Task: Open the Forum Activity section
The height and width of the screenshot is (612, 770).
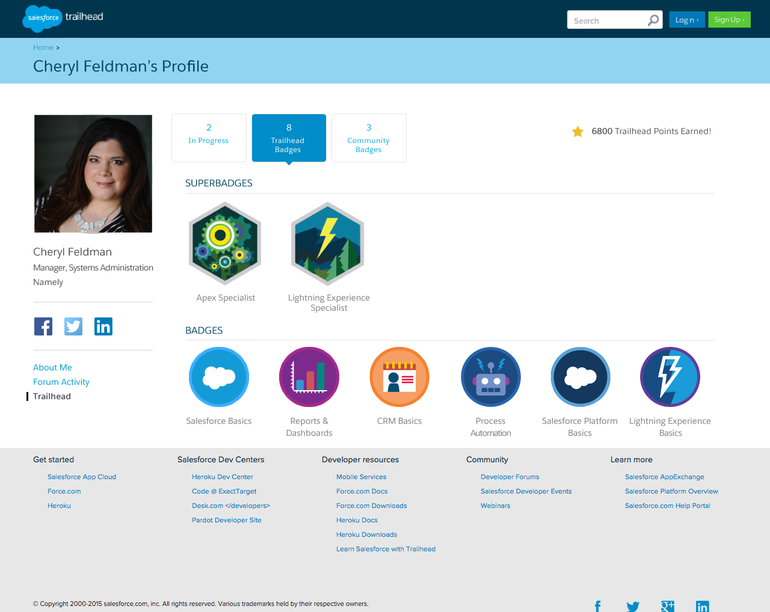Action: (x=61, y=382)
